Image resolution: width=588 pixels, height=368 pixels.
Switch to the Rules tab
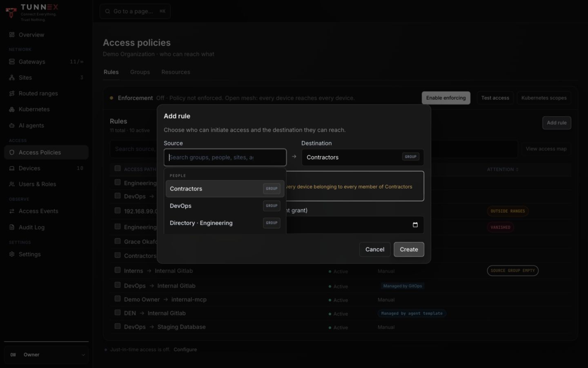(x=111, y=72)
